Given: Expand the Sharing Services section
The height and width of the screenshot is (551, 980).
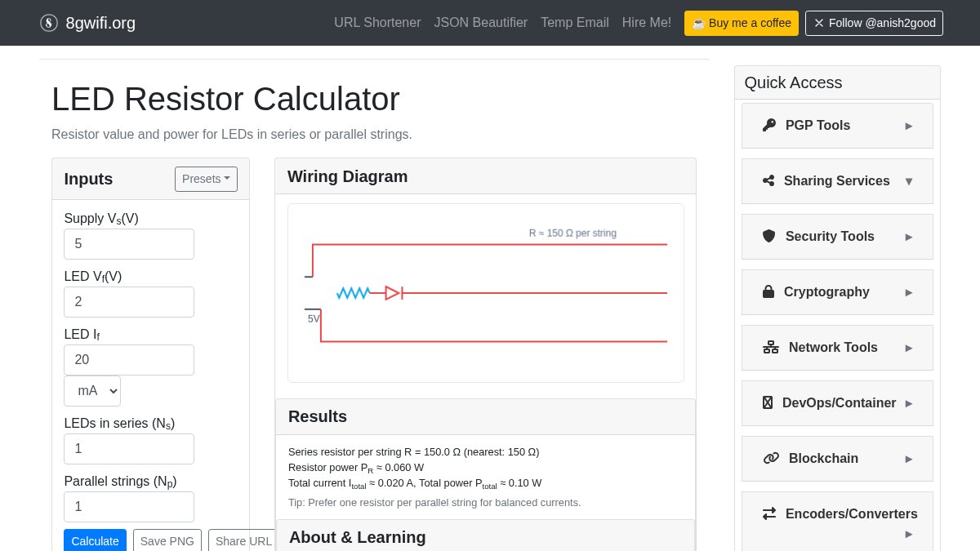Looking at the screenshot, I should tap(836, 180).
